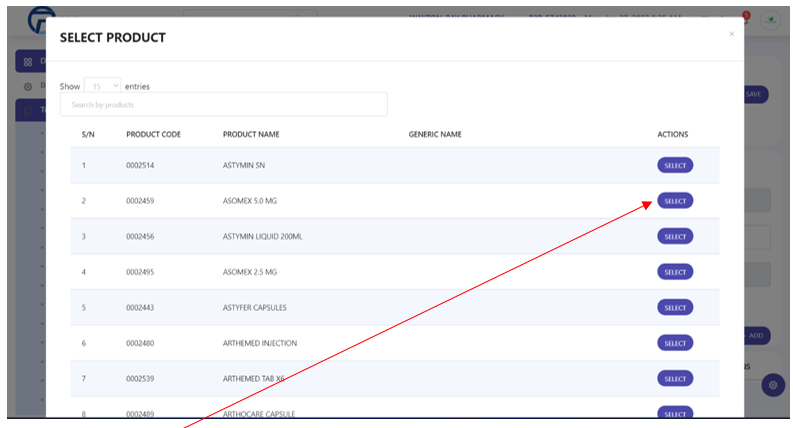Close the Select Product dialog

click(731, 34)
